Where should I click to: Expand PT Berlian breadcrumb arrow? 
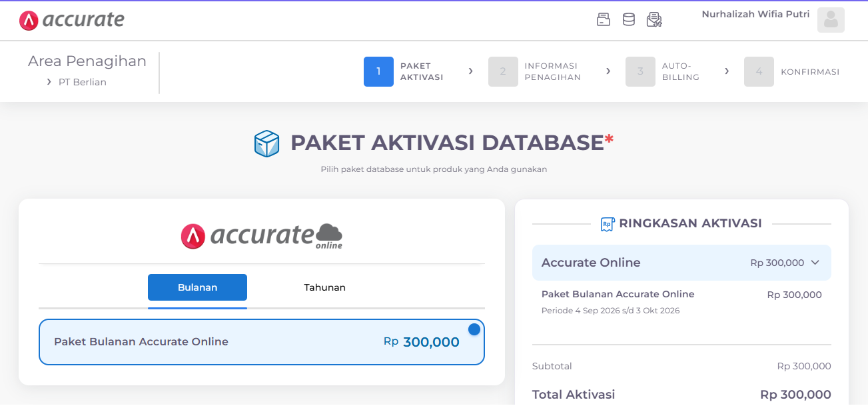pyautogui.click(x=49, y=82)
